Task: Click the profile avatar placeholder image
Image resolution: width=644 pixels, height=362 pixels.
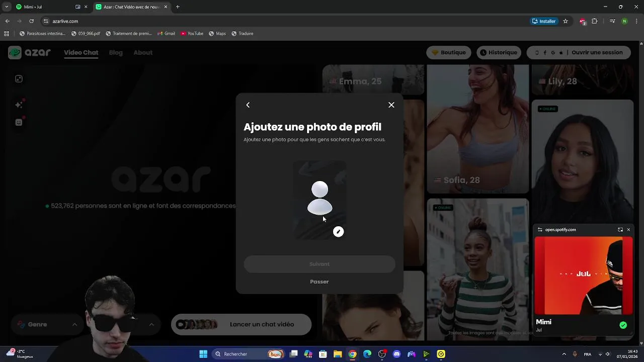Action: click(x=320, y=200)
